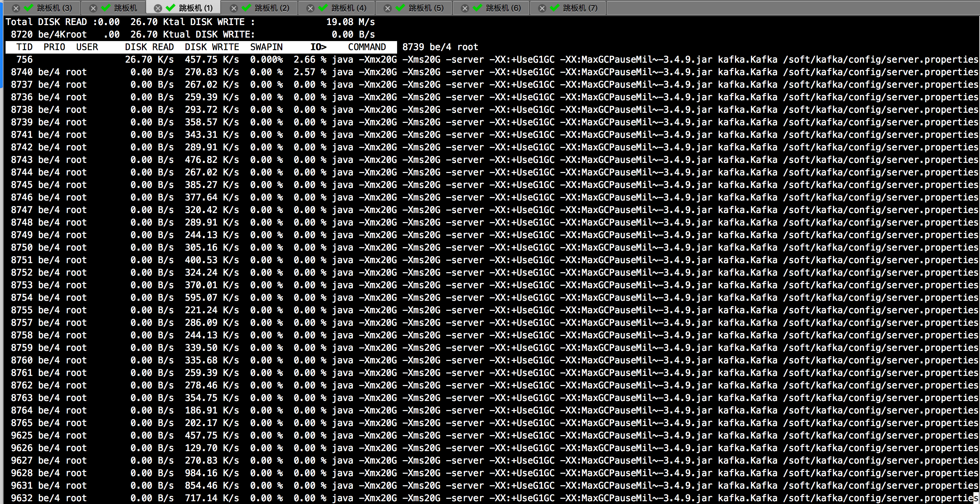Close the 跳板机 (7) tab
This screenshot has height=504, width=980.
pos(542,8)
